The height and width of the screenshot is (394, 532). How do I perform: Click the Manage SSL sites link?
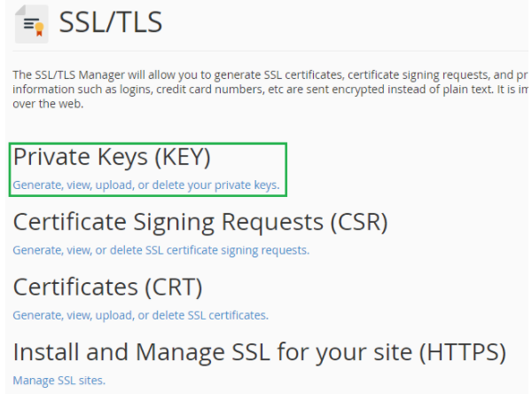[59, 381]
